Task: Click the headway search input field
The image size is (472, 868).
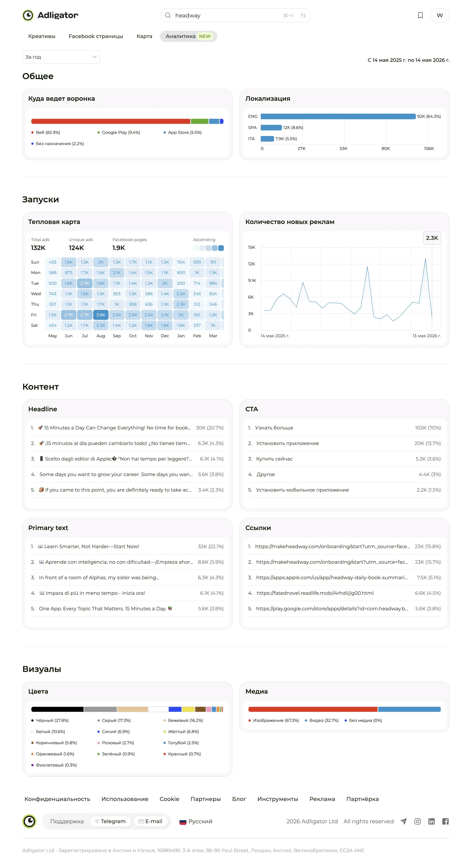Action: click(x=236, y=16)
